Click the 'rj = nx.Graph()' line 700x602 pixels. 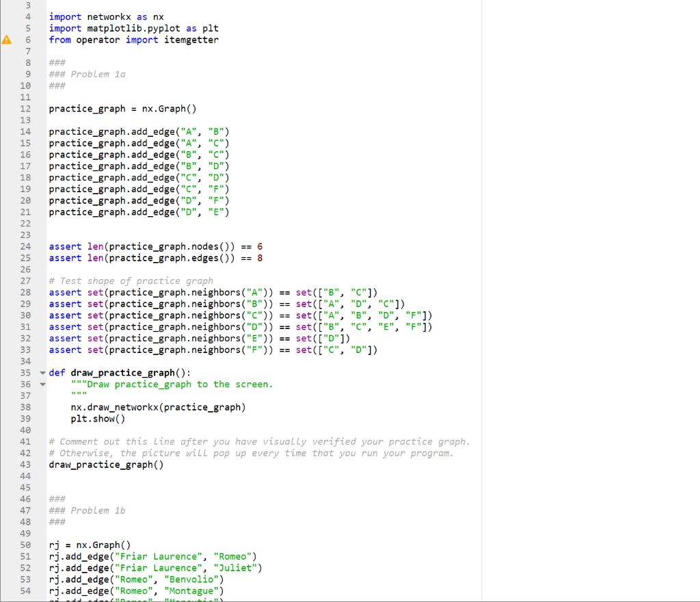(x=90, y=545)
